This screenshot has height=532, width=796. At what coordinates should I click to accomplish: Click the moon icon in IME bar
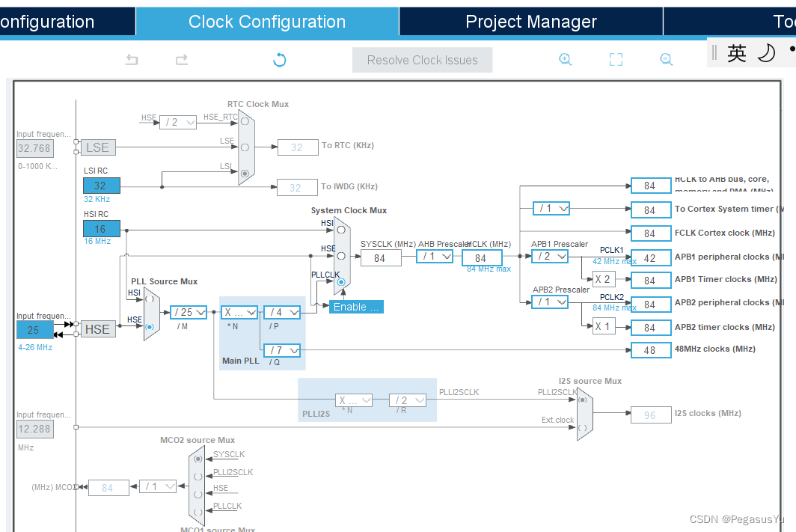tap(766, 52)
